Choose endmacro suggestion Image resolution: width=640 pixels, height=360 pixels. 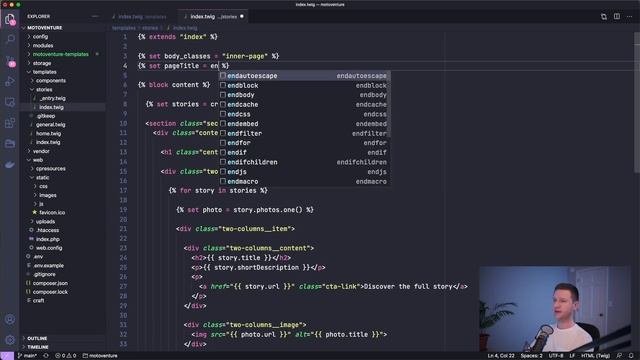click(x=304, y=182)
